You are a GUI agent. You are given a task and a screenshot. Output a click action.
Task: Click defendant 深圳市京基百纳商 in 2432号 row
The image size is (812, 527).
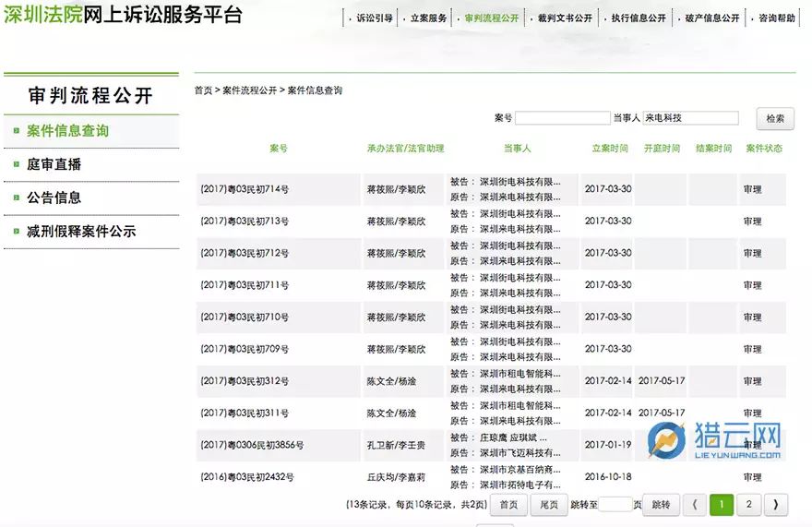tap(519, 470)
